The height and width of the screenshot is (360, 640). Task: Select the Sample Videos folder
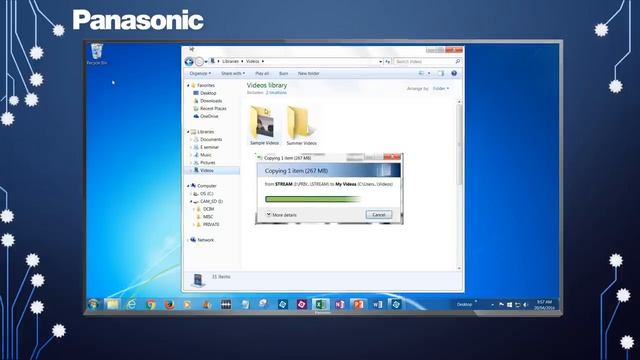coord(264,126)
